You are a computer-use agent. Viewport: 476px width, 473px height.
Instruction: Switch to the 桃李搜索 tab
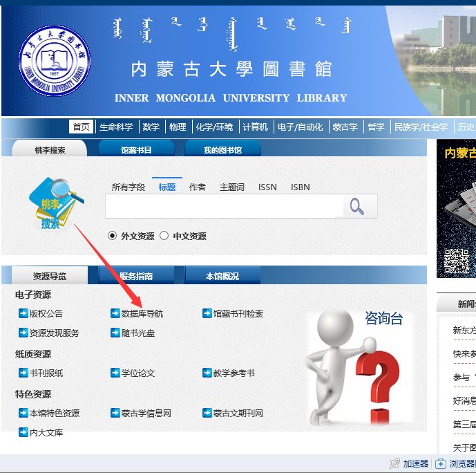click(x=50, y=149)
